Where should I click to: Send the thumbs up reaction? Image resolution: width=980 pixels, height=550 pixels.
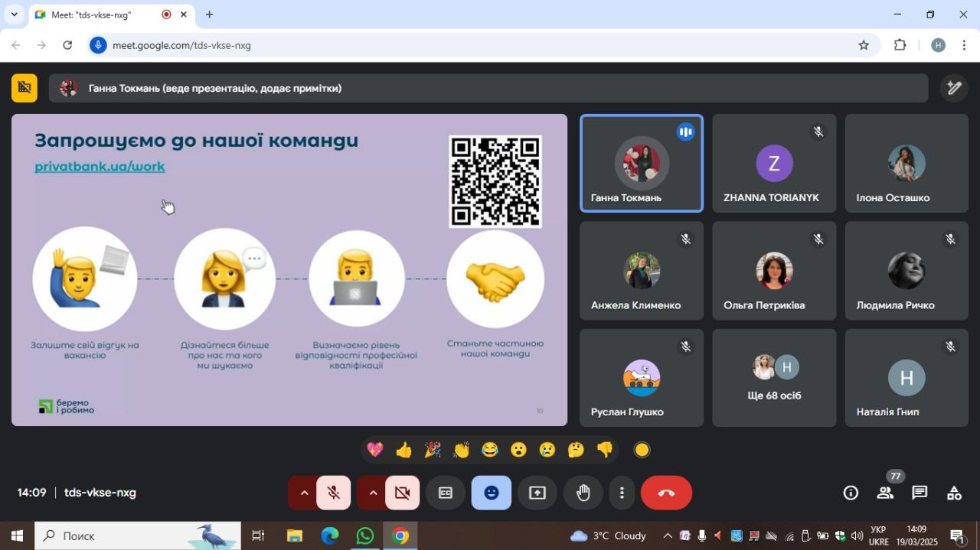pyautogui.click(x=403, y=450)
